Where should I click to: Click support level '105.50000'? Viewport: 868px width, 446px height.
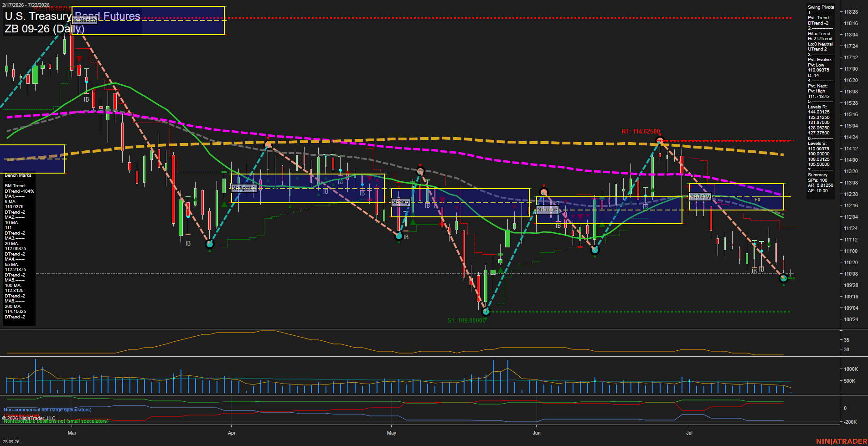click(819, 164)
